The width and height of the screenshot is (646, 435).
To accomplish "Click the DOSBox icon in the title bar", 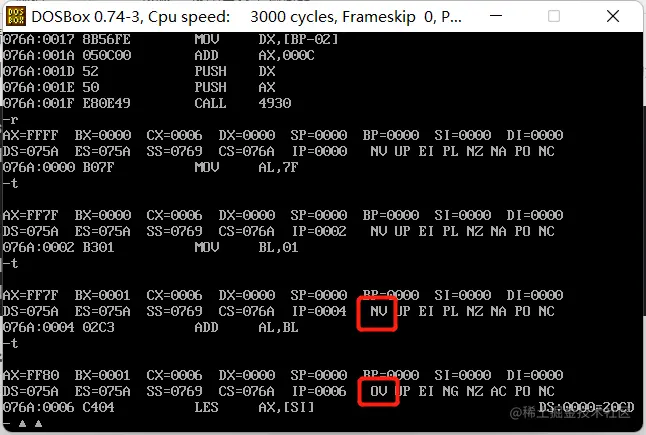I will coord(16,16).
